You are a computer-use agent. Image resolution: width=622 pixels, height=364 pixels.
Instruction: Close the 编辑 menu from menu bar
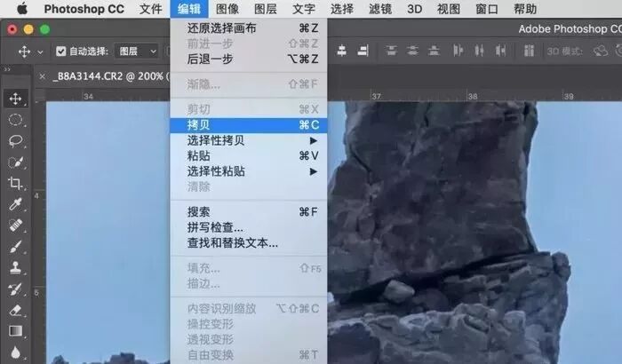189,9
